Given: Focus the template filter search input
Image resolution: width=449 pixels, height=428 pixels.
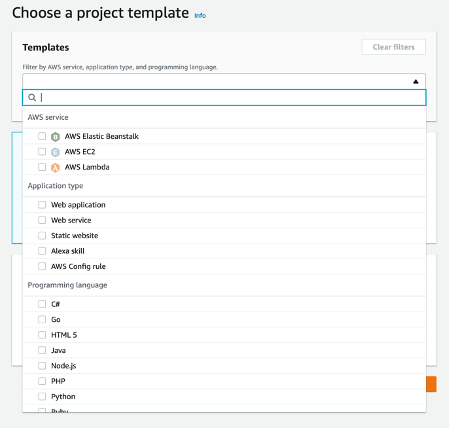Looking at the screenshot, I should [x=224, y=97].
